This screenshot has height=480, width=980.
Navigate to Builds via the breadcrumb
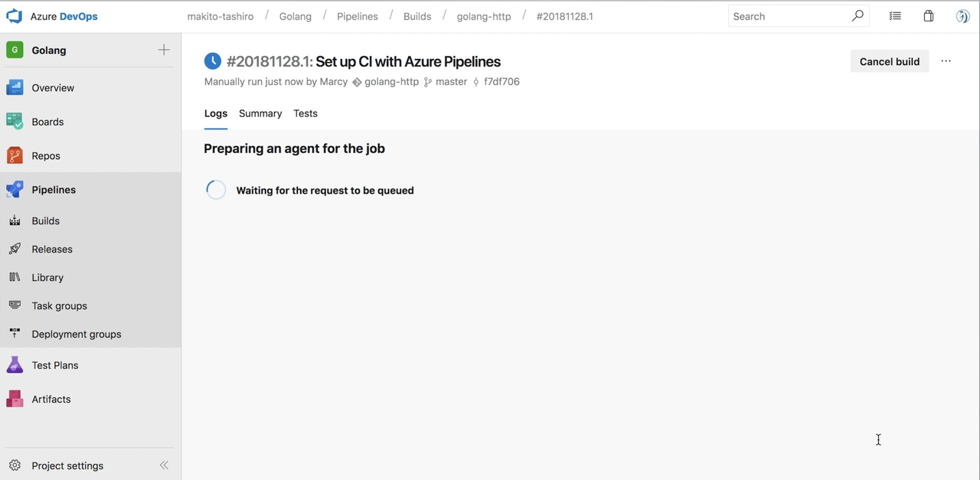pyautogui.click(x=416, y=15)
